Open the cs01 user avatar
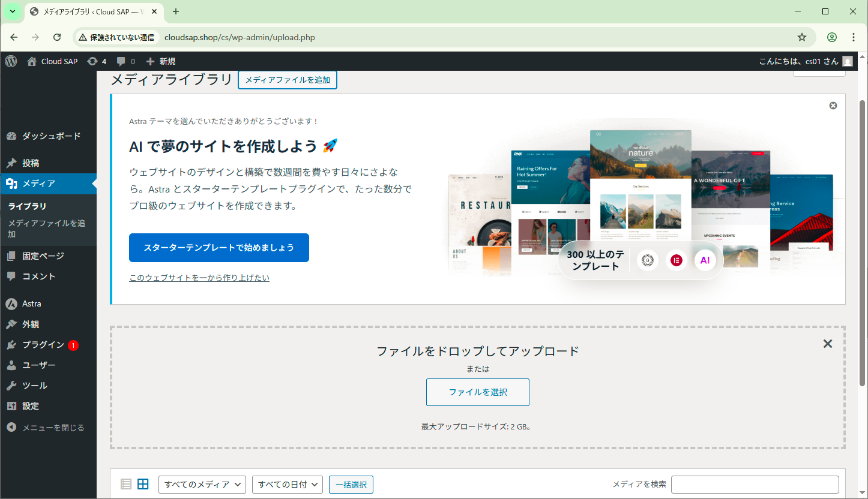 tap(847, 61)
